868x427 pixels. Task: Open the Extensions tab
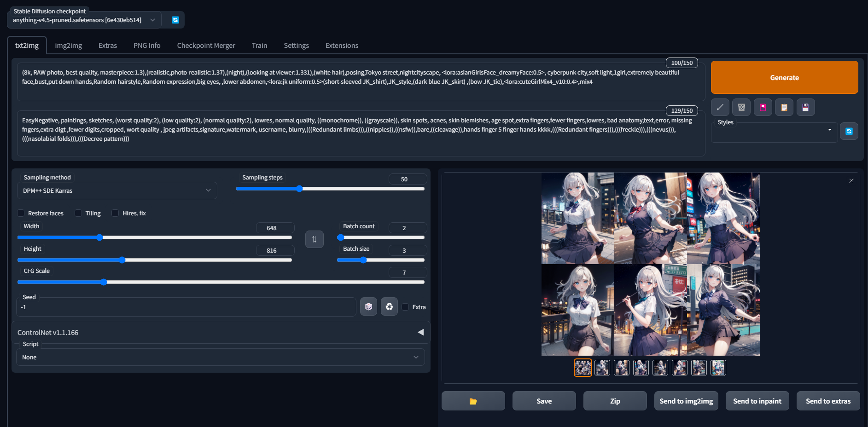click(x=342, y=46)
